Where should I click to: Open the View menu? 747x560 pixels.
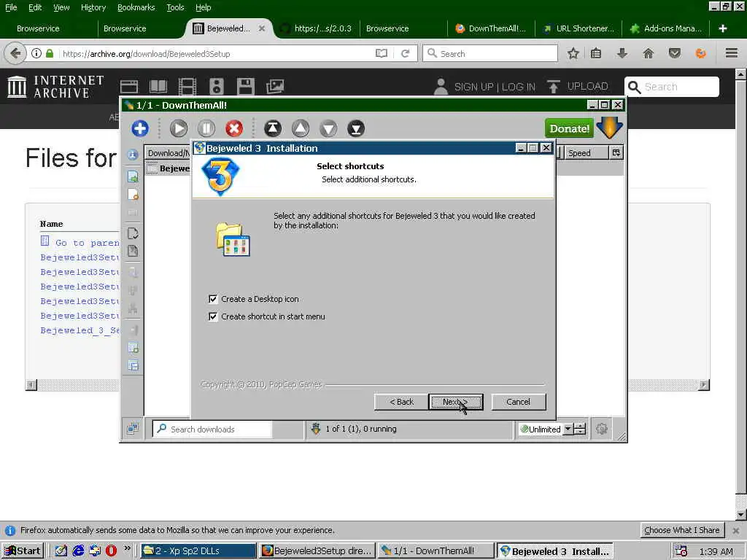(x=61, y=7)
